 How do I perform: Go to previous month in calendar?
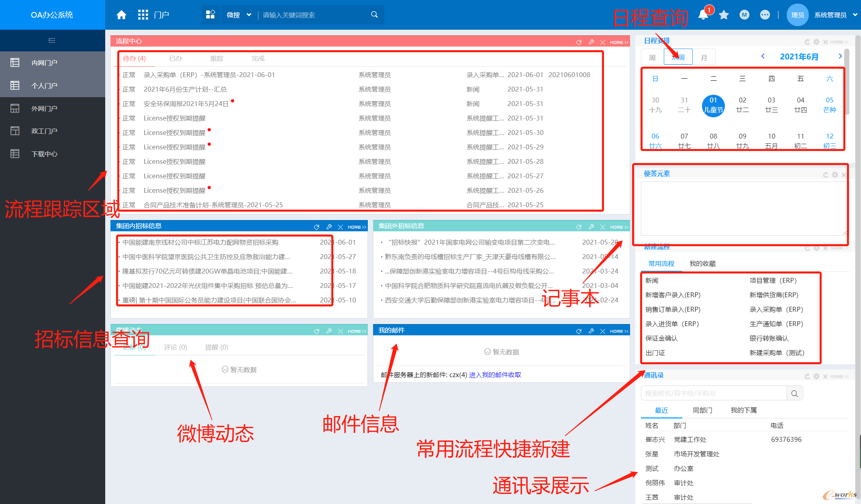(x=763, y=56)
